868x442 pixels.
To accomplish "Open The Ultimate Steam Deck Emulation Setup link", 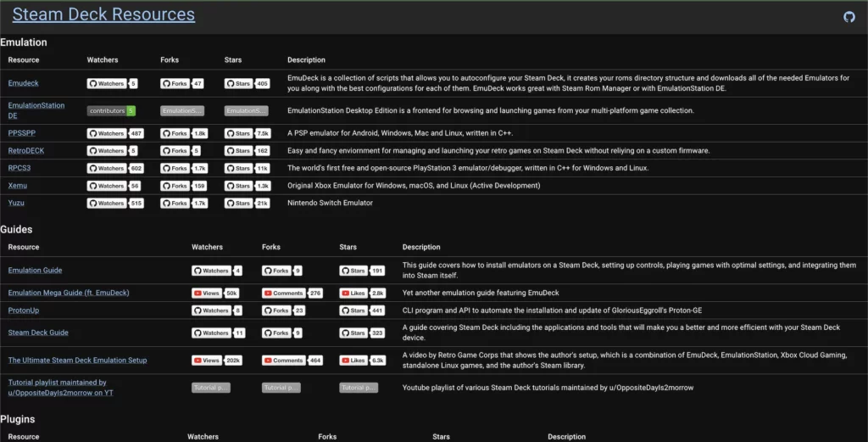I will coord(77,360).
